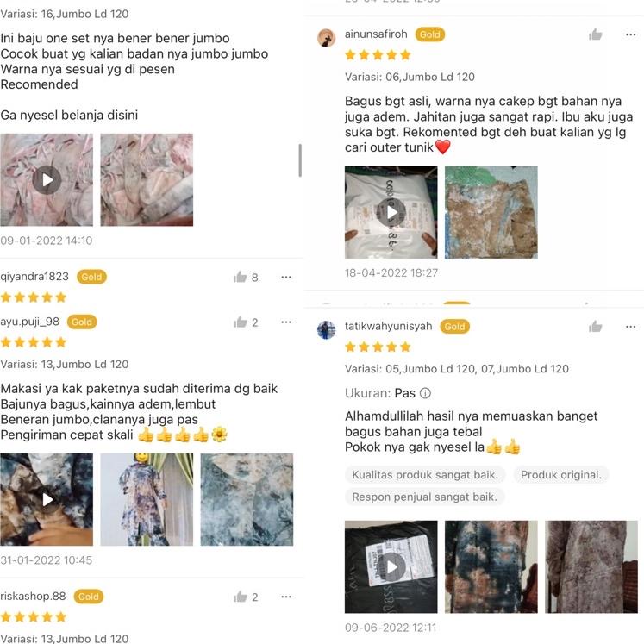Image resolution: width=644 pixels, height=644 pixels.
Task: Click the scrollbar beside the pink fabric photos
Action: tap(300, 160)
